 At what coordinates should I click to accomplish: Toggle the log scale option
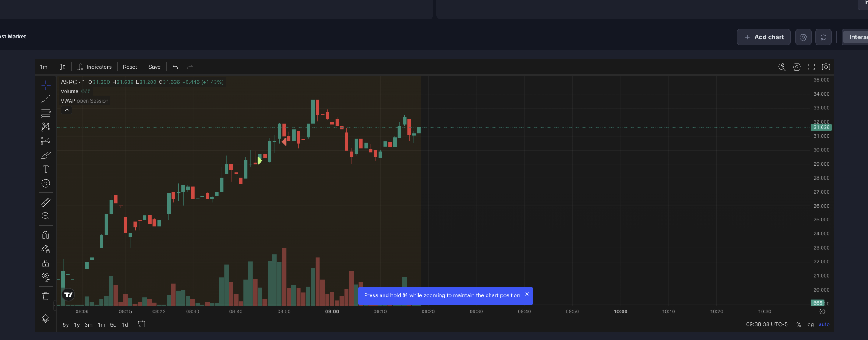tap(810, 324)
